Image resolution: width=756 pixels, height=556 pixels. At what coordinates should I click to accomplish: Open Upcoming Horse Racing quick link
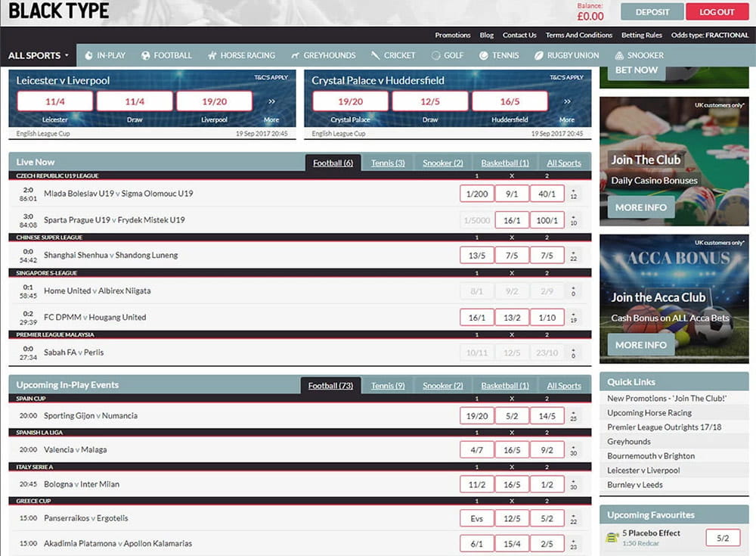click(x=649, y=413)
